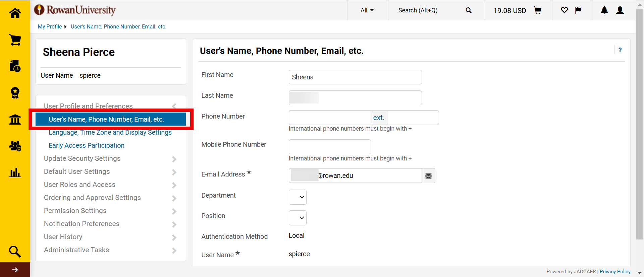Viewport: 644px width, 277px height.
Task: Open the All search category dropdown
Action: pos(367,10)
